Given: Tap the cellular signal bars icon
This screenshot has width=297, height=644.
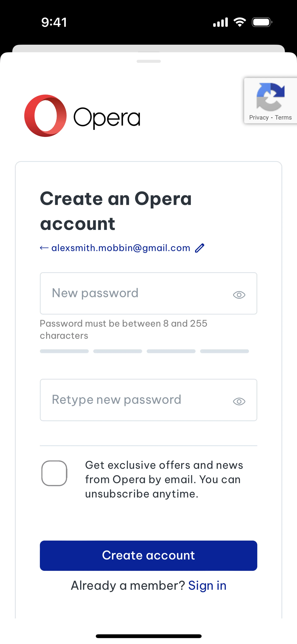Looking at the screenshot, I should 220,22.
